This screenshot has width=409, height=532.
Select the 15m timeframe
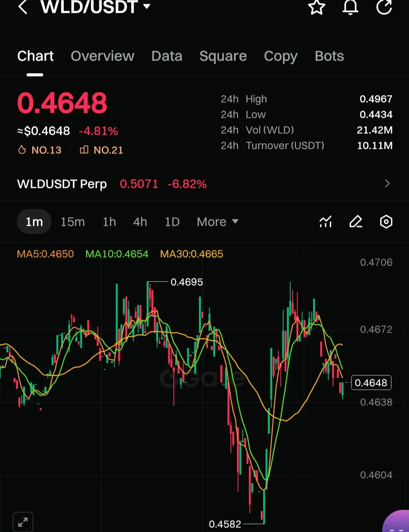73,222
